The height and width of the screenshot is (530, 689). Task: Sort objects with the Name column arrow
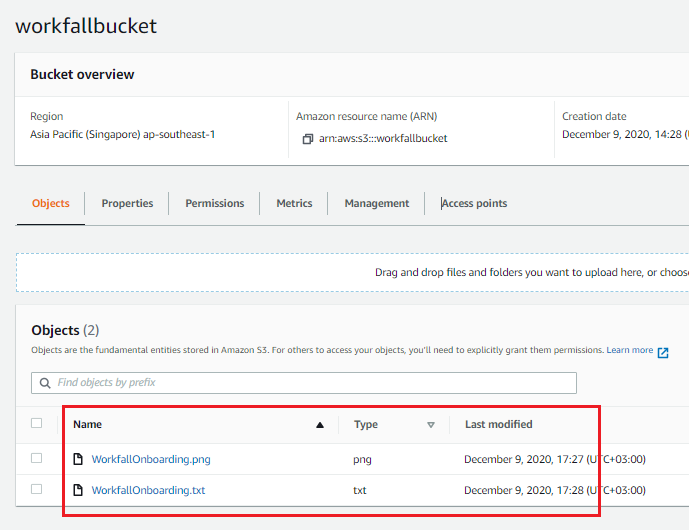[320, 425]
